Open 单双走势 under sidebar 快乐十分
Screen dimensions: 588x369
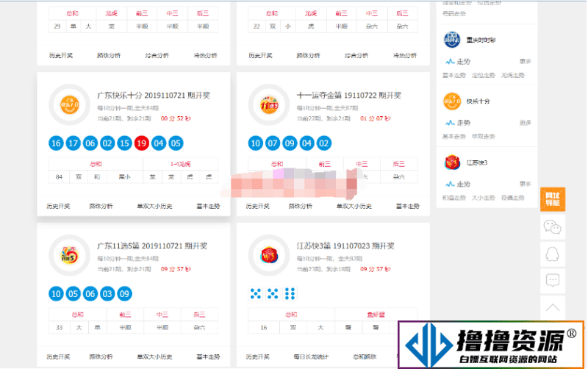484,137
